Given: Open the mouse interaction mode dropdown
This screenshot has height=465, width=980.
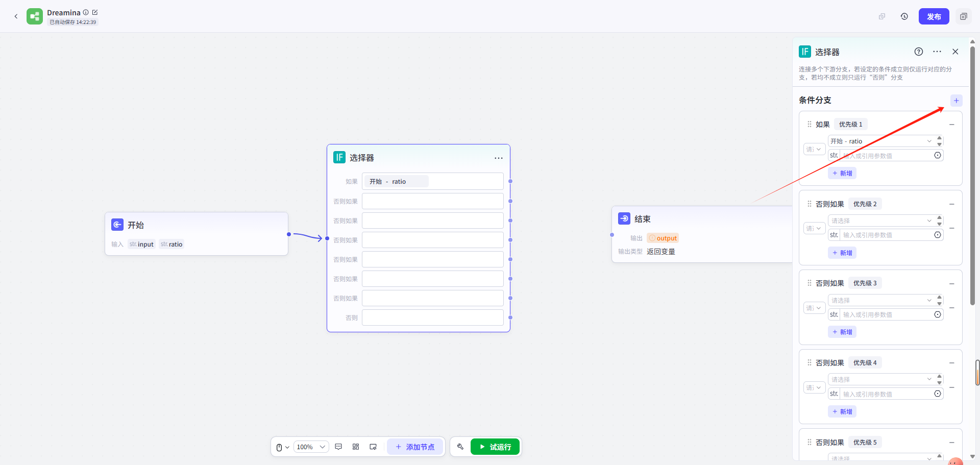Looking at the screenshot, I should [x=283, y=447].
